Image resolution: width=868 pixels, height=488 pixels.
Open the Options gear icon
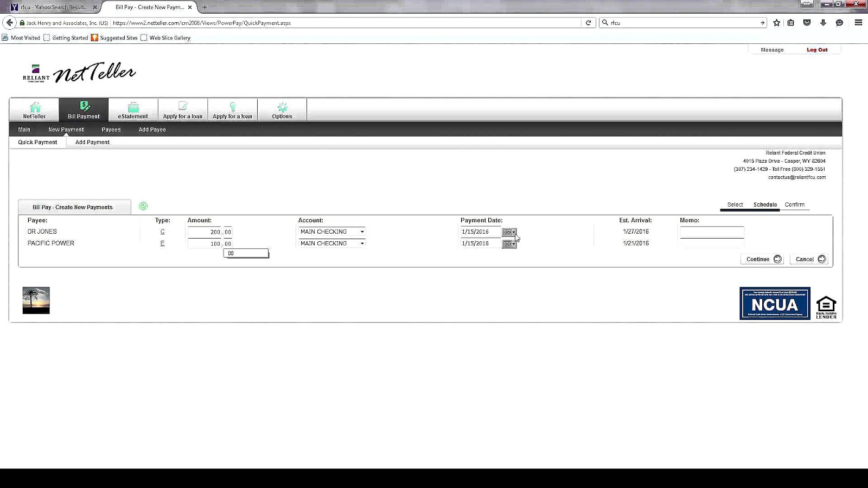[x=282, y=110]
